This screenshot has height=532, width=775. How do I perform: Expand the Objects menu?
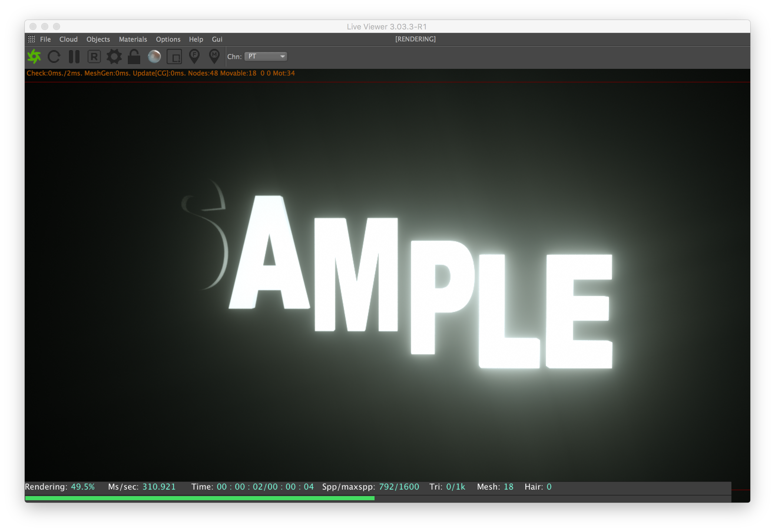pyautogui.click(x=98, y=39)
